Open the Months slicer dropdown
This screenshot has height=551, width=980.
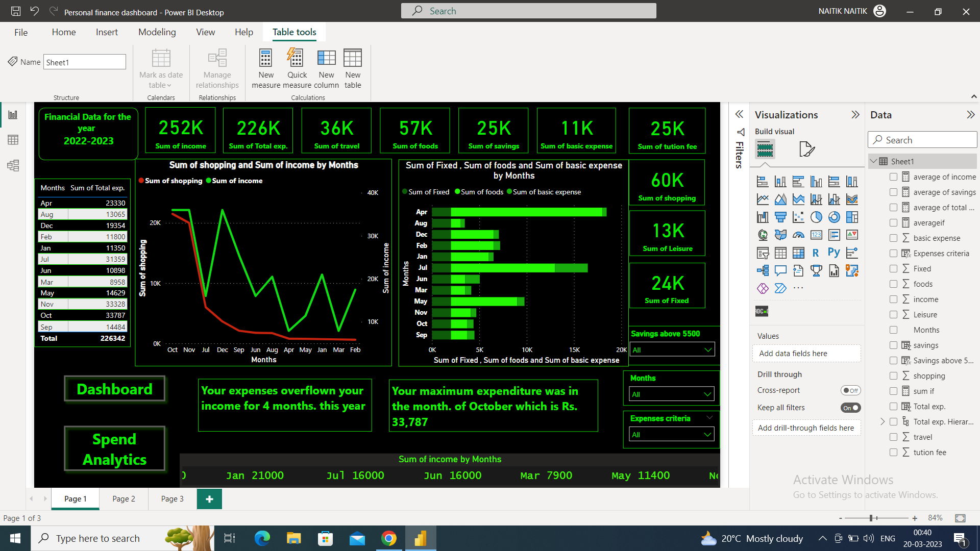pyautogui.click(x=707, y=394)
